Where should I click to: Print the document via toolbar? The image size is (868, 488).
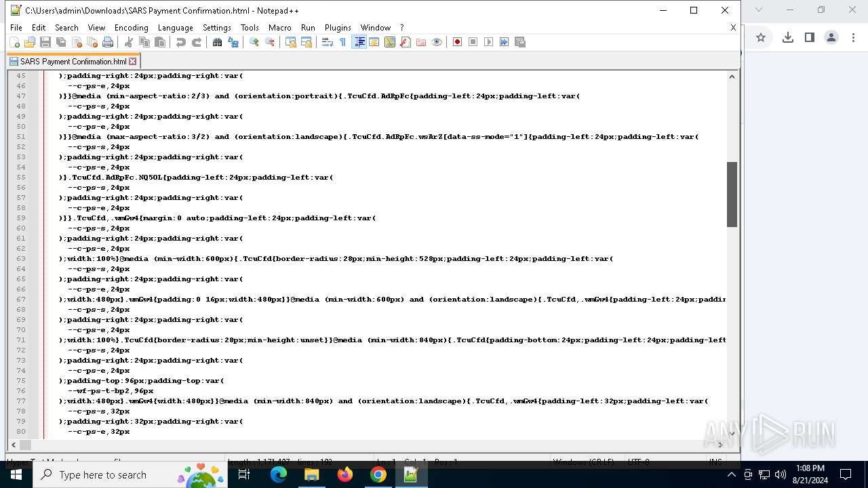coord(108,42)
